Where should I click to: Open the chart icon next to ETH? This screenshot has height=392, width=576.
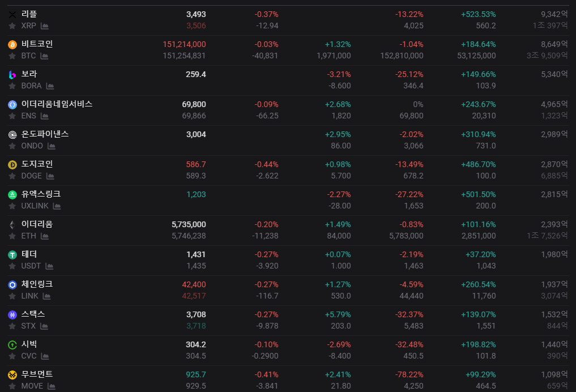click(44, 237)
